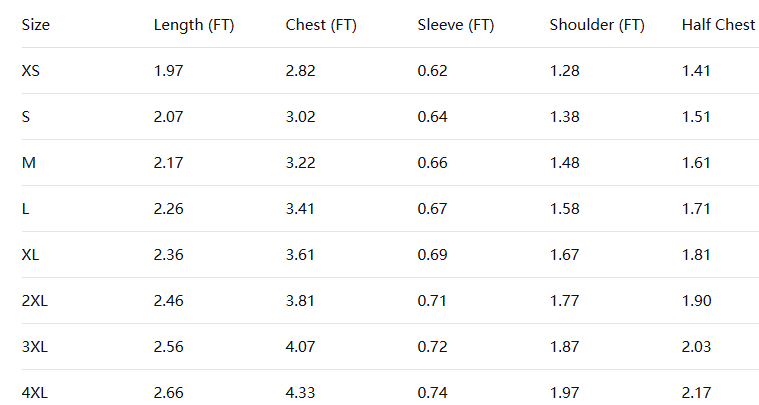759x405 pixels.
Task: Click the 3XL half chest value 2.03
Action: pyautogui.click(x=696, y=346)
